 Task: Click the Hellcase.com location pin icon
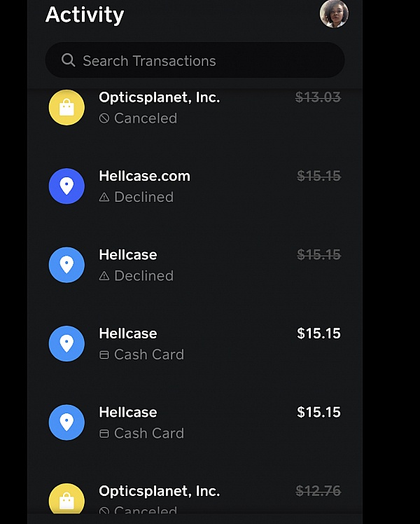[x=66, y=186]
